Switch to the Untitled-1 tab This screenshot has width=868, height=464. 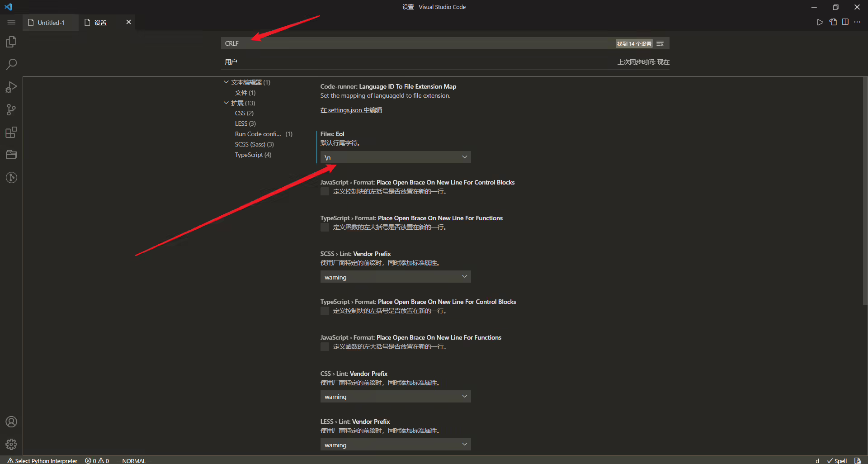tap(51, 23)
